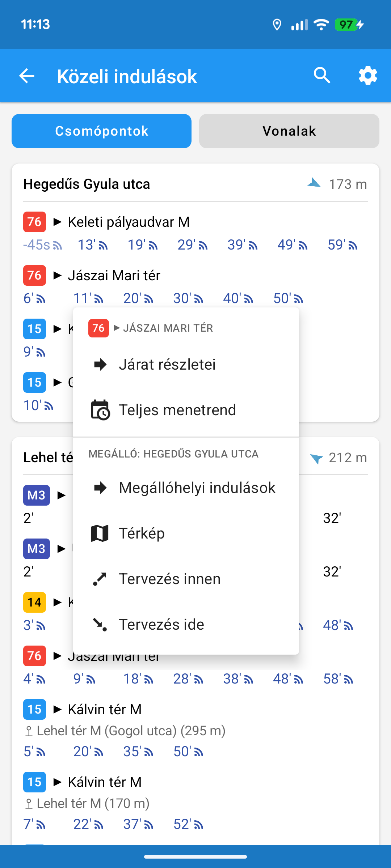Image resolution: width=391 pixels, height=868 pixels.
Task: Switch to the Csomópontok tab
Action: [x=101, y=131]
